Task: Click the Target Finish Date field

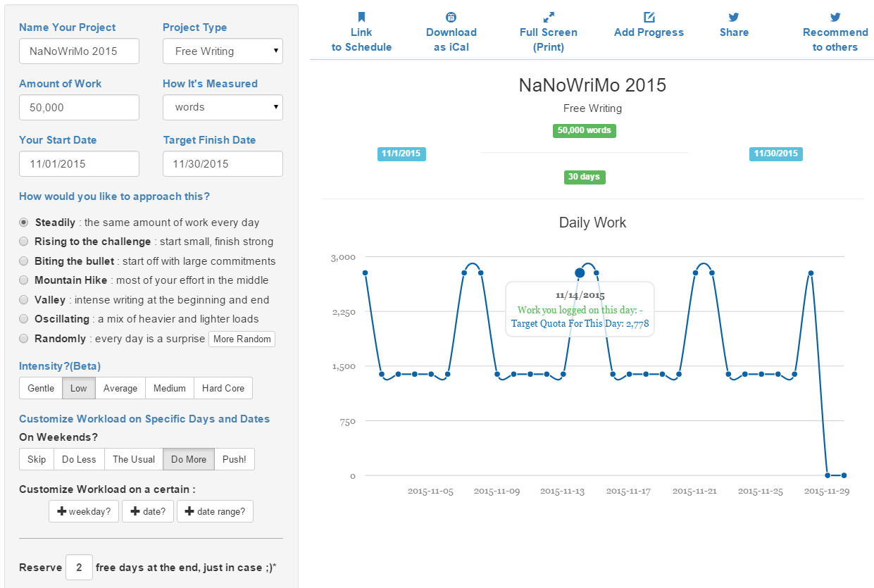Action: [x=223, y=164]
